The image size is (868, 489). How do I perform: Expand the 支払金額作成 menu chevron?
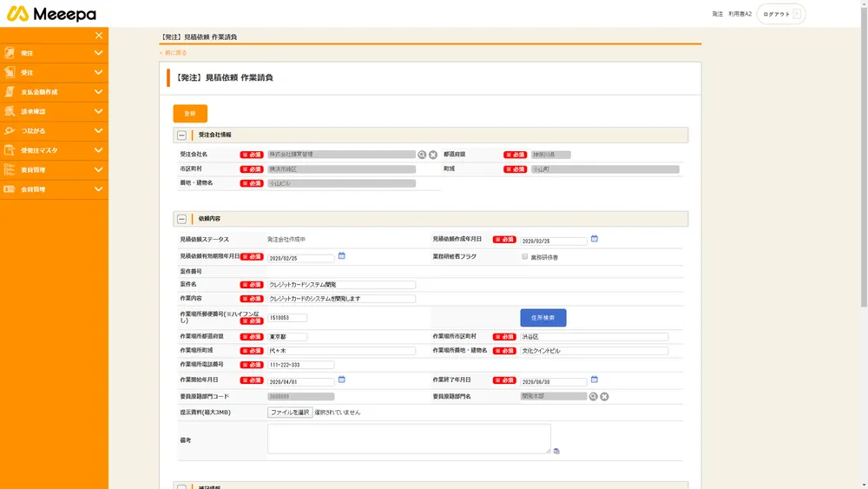[99, 91]
